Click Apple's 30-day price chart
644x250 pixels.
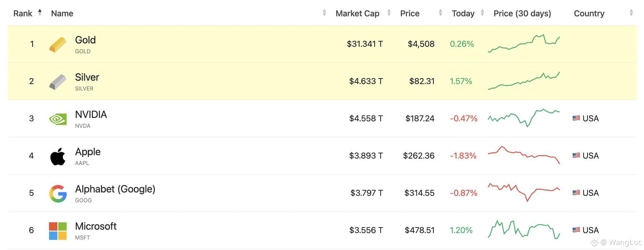524,155
